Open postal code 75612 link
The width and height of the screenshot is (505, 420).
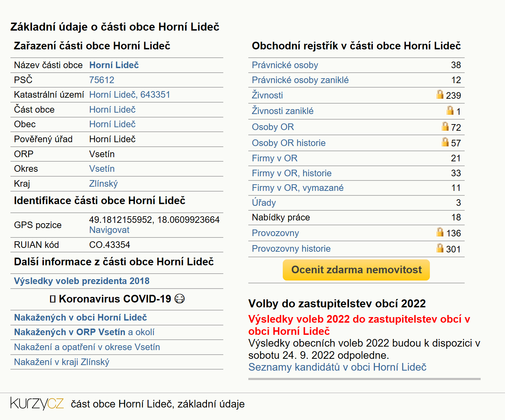click(x=102, y=80)
